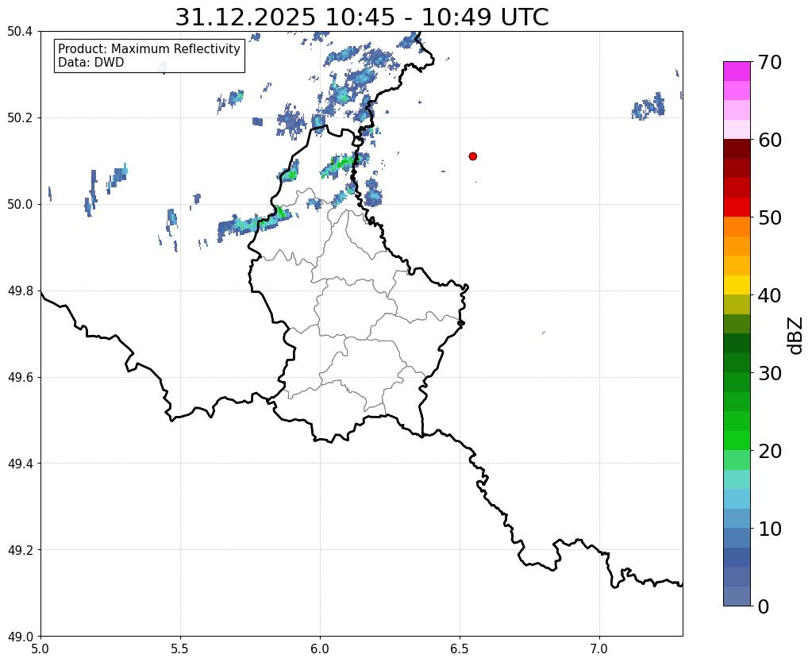Click the bright red colorbar swatch at 50 dBZ
This screenshot has height=662, width=812.
click(x=737, y=208)
